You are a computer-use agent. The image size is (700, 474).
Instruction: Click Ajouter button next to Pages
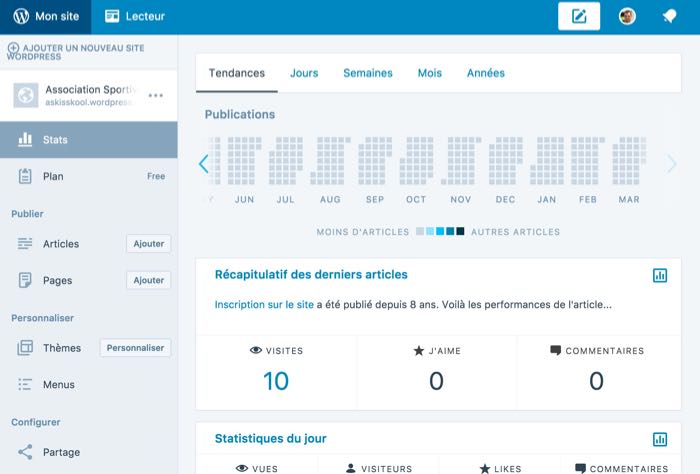point(148,280)
